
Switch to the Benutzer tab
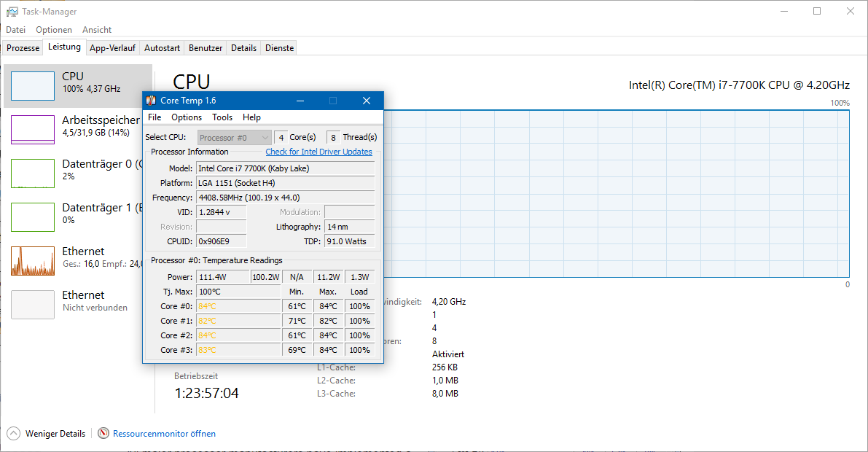[206, 48]
